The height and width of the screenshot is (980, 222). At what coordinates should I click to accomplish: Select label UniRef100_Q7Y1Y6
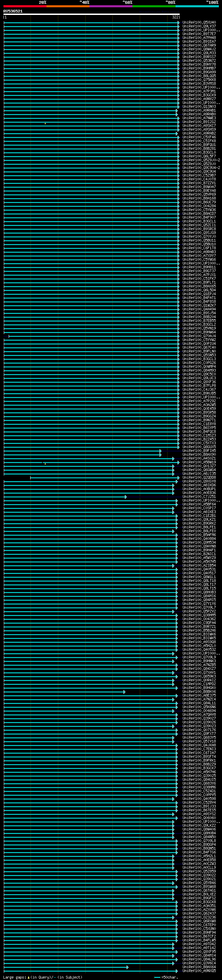[x=199, y=604]
